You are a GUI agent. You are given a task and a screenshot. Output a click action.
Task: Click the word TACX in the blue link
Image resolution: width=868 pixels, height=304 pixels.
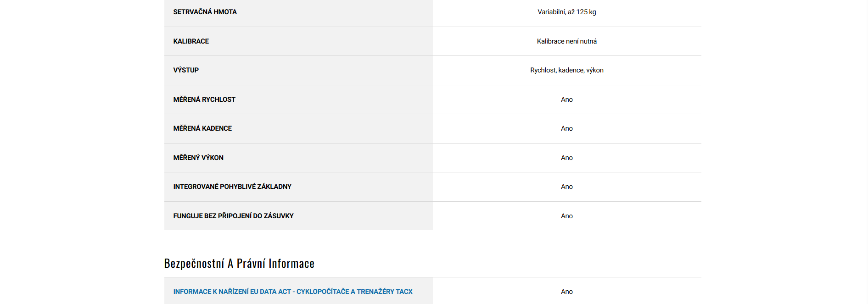pyautogui.click(x=404, y=292)
